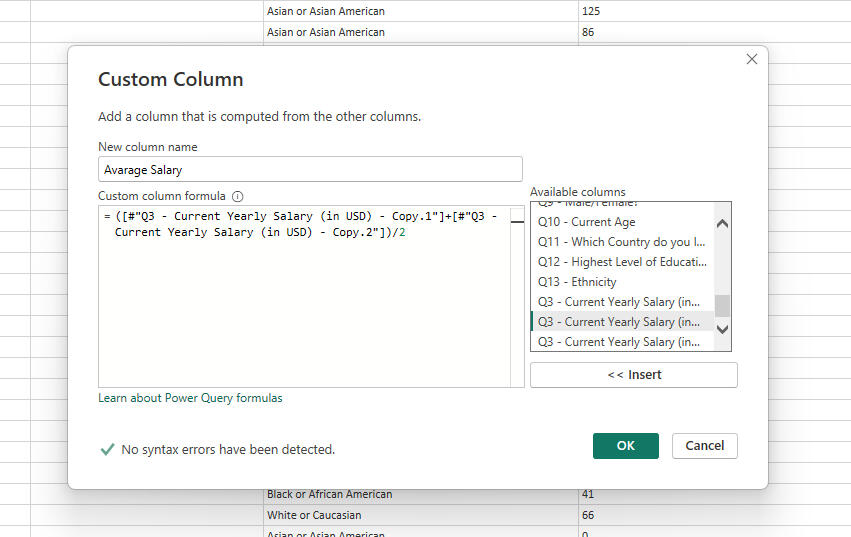Choose Q12 - Highest Level of Education

[x=621, y=262]
